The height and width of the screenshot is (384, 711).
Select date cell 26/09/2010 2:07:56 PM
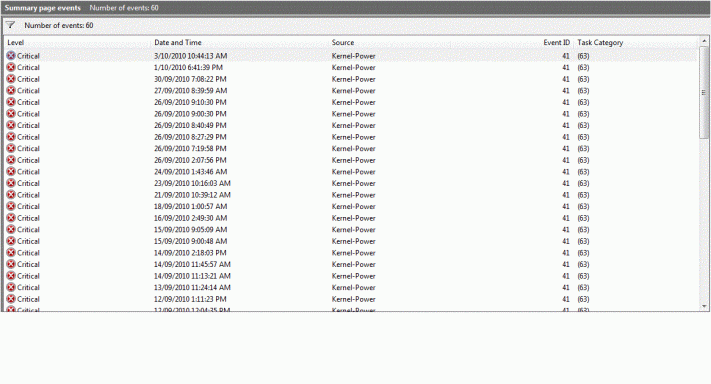tap(190, 160)
